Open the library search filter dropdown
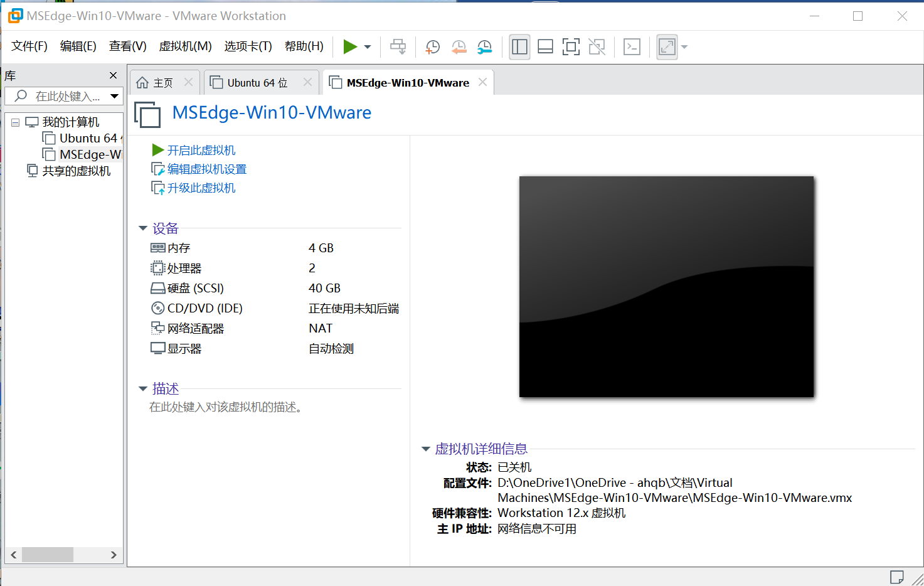 115,96
